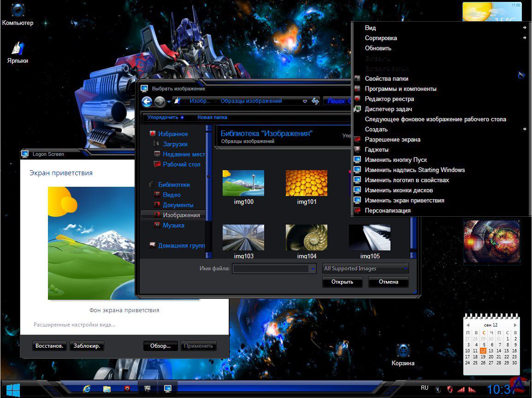Open Гаджеты from the context menu
Screen dimensions: 532x398
(x=440, y=149)
